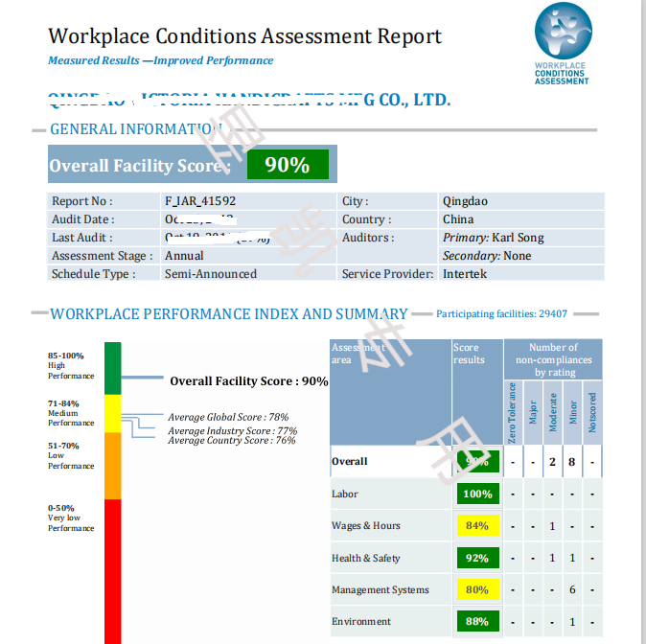646x644 pixels.
Task: Click the '71-84% Medium Performance' legend label
Action: [x=71, y=413]
